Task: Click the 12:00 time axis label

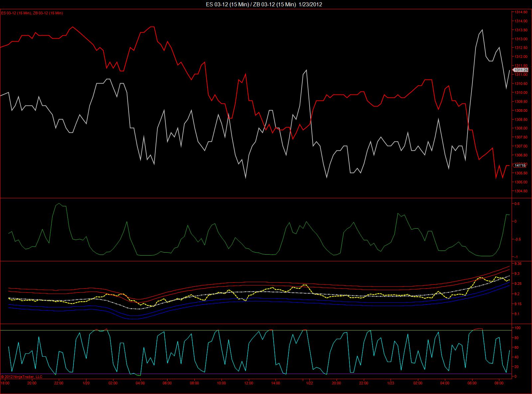Action: click(x=248, y=383)
